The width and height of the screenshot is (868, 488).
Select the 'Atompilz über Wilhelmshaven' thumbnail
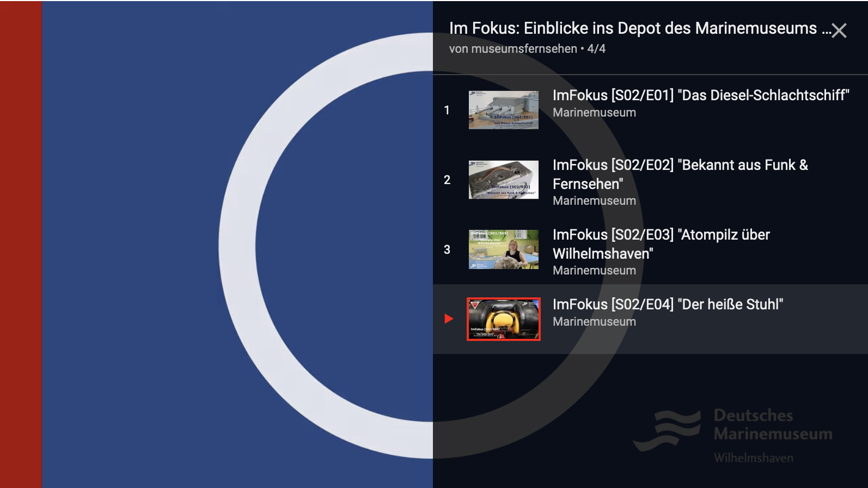pyautogui.click(x=503, y=249)
